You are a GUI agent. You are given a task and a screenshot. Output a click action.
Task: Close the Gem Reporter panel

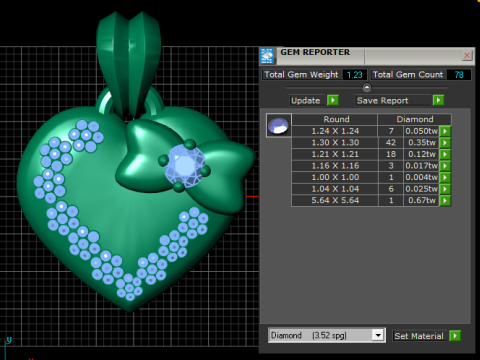(x=467, y=55)
